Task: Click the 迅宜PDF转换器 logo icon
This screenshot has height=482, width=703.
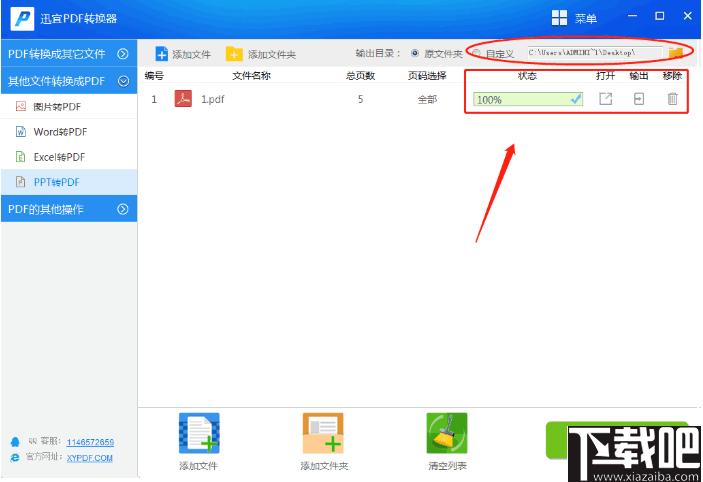Action: [22, 18]
